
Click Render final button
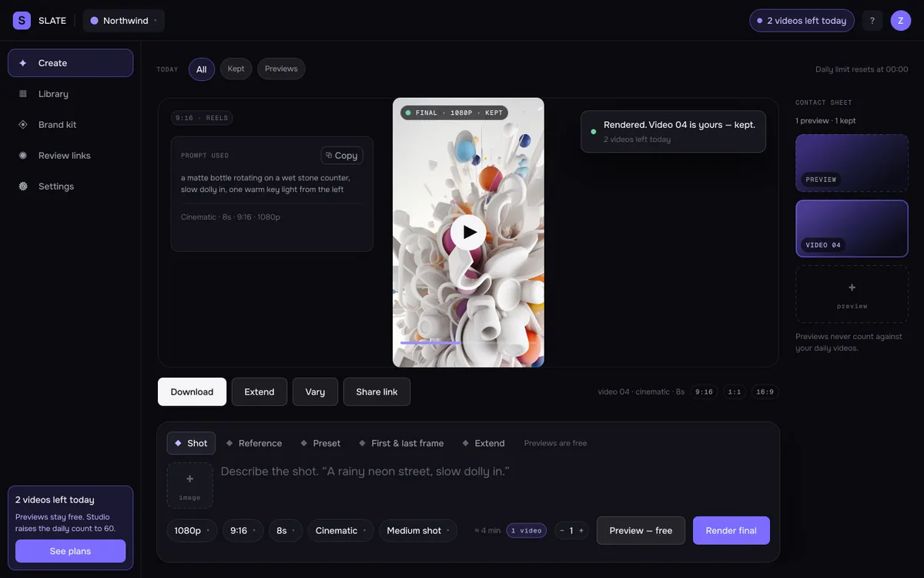click(731, 530)
